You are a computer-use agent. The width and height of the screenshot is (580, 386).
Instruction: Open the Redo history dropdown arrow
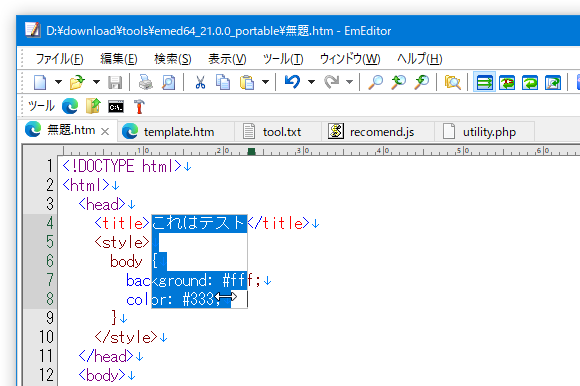350,82
